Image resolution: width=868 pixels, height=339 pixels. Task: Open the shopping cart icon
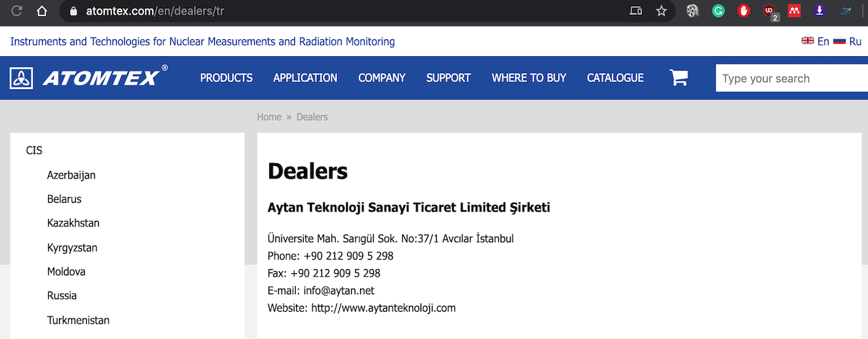[x=679, y=78]
